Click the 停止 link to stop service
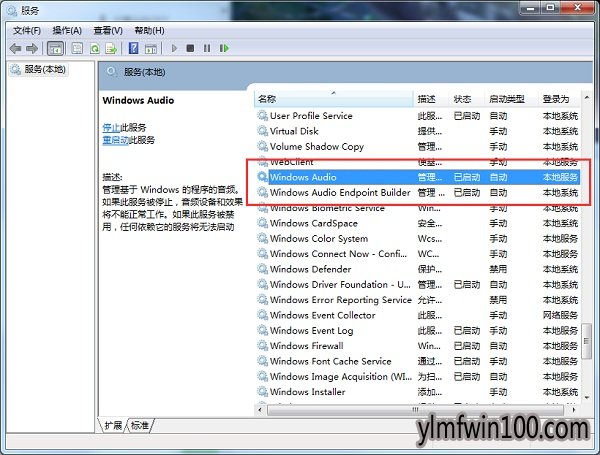The image size is (600, 455). pos(111,127)
